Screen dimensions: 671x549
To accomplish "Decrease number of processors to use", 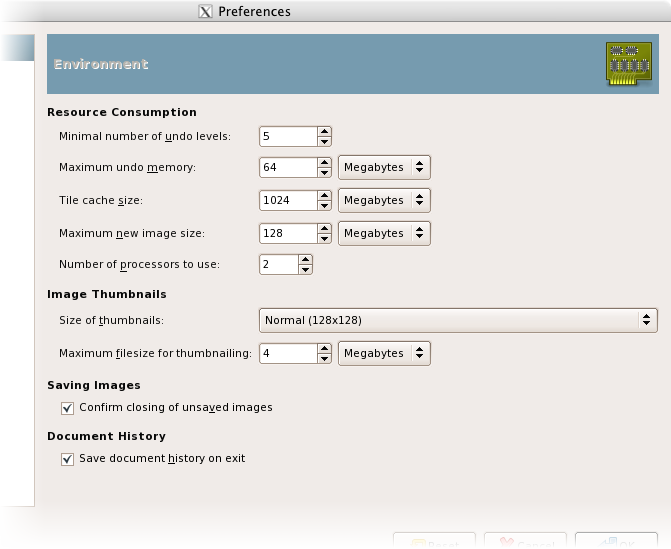I will click(305, 269).
